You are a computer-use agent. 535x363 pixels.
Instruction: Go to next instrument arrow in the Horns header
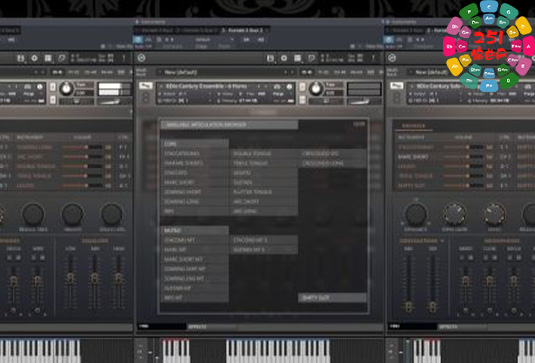pos(266,87)
